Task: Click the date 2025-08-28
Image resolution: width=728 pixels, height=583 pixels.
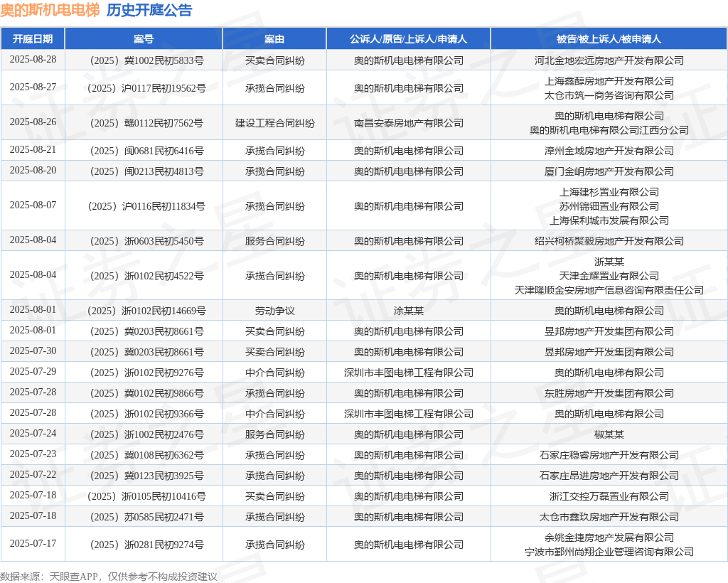Action: pos(33,60)
